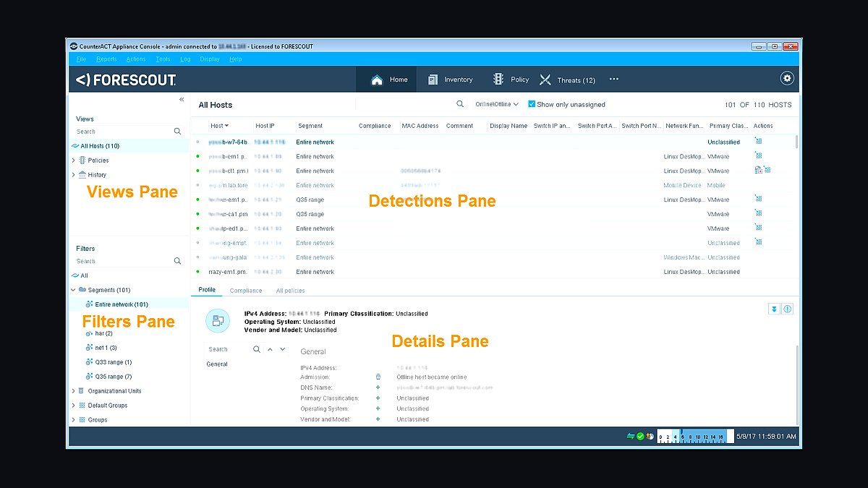The height and width of the screenshot is (488, 868).
Task: Sort by the Host column header
Action: [219, 126]
